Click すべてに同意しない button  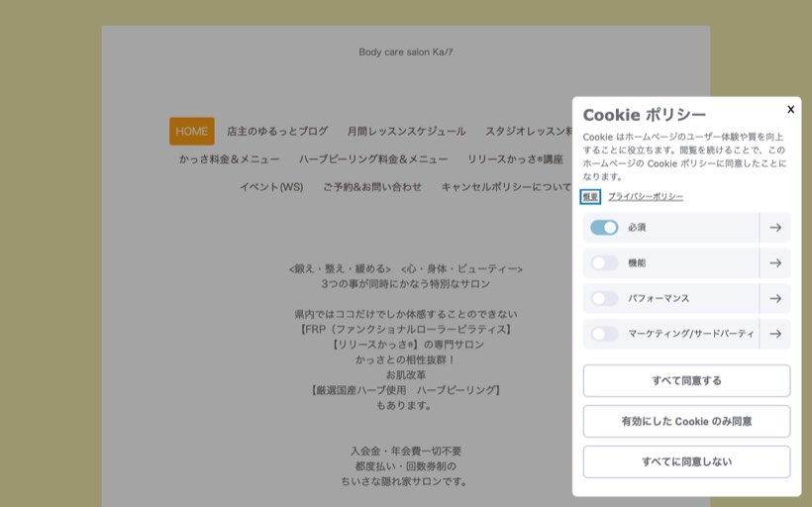pos(686,461)
